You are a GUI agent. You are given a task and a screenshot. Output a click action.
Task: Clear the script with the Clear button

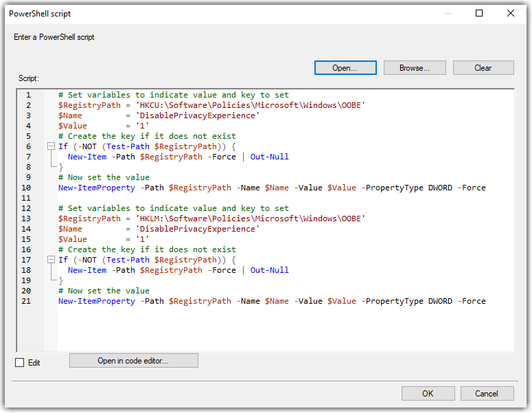point(483,68)
